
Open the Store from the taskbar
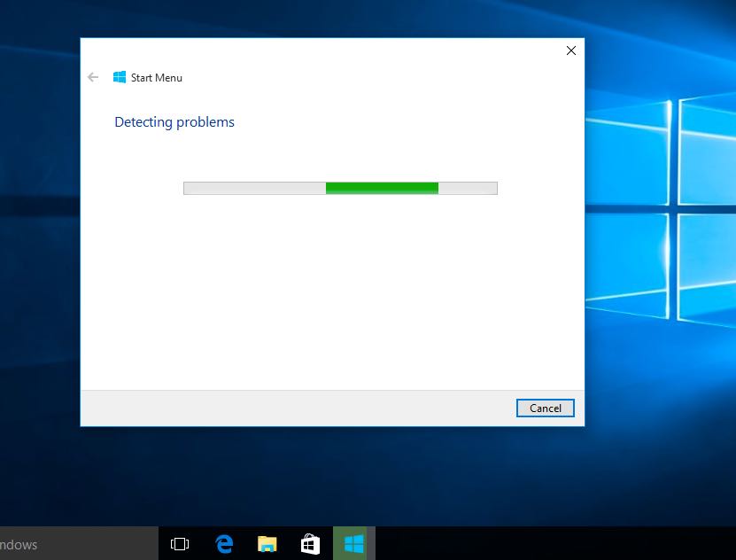(310, 544)
